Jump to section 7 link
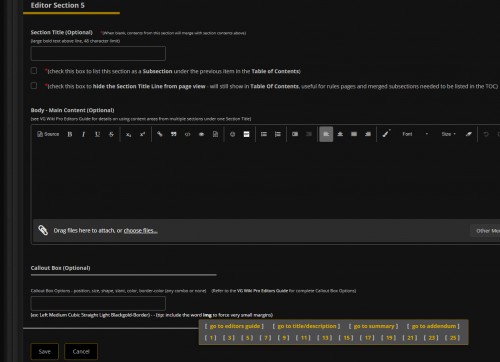This screenshot has width=500, height=362. click(265, 338)
